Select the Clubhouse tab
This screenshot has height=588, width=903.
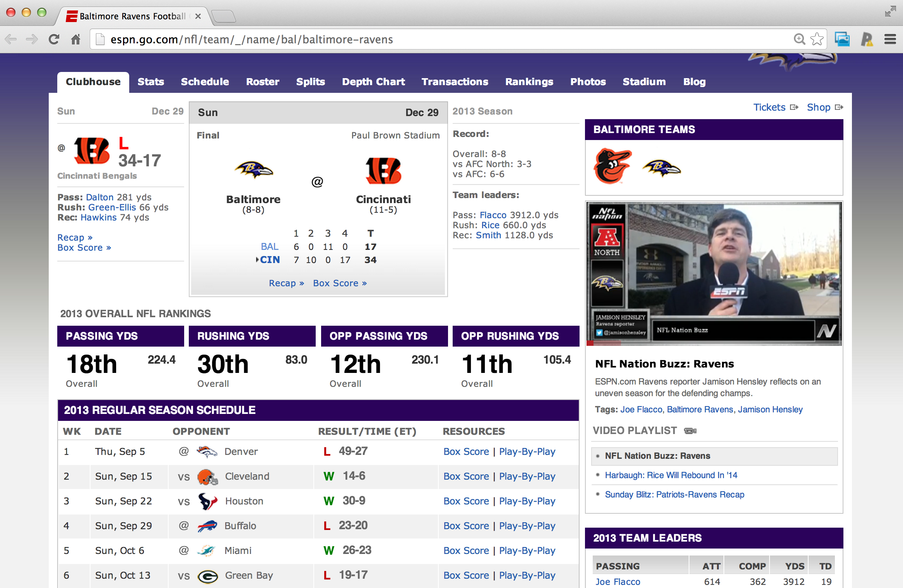(93, 82)
